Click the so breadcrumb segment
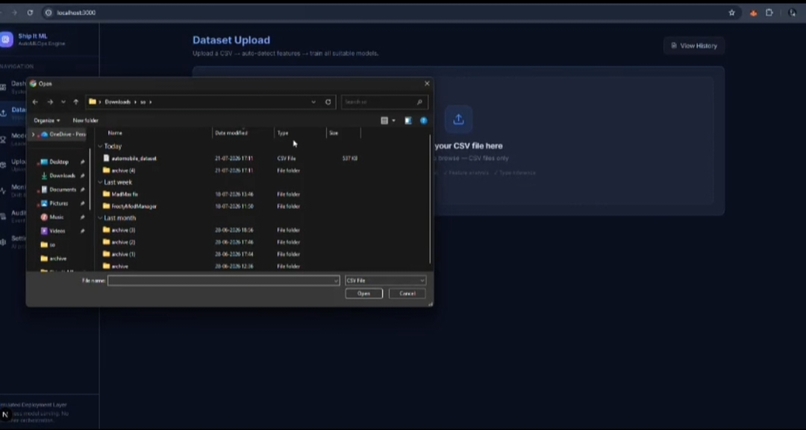Screen dimensions: 806x430 click(x=143, y=102)
